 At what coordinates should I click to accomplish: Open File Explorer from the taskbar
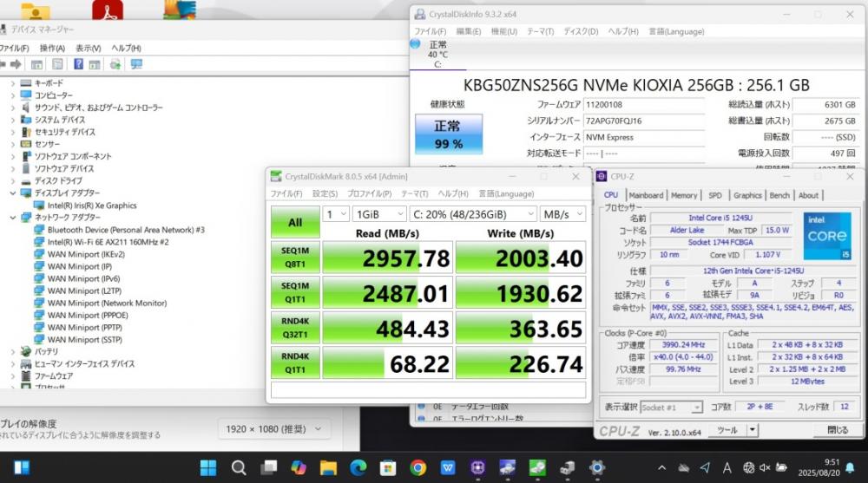pyautogui.click(x=328, y=468)
